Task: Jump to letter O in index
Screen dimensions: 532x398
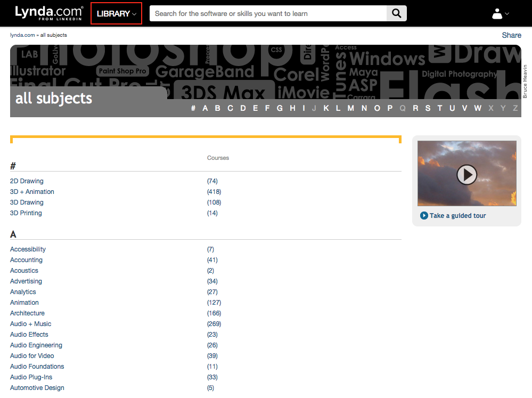Action: [x=377, y=108]
